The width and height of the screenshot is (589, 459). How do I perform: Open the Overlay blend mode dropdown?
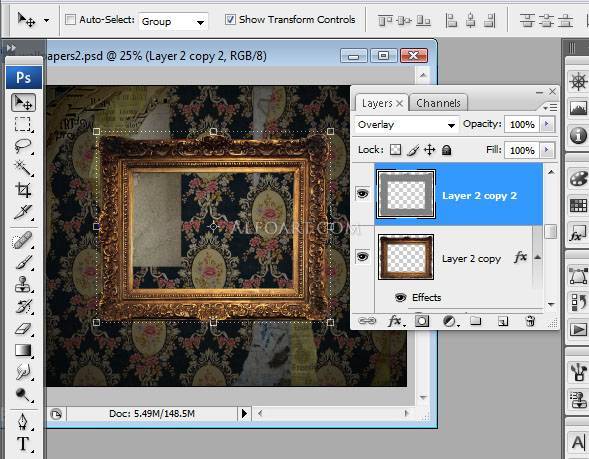click(x=406, y=125)
